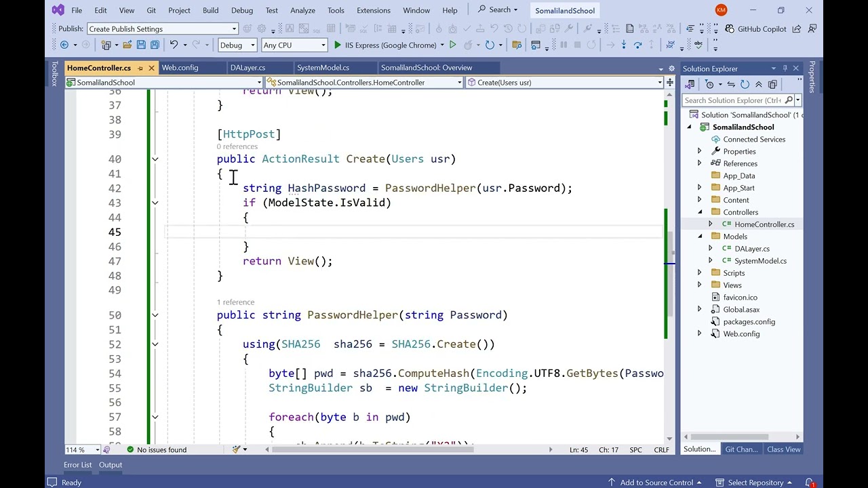
Task: Click the Restart/Refresh browser circular arrow icon
Action: [x=490, y=45]
